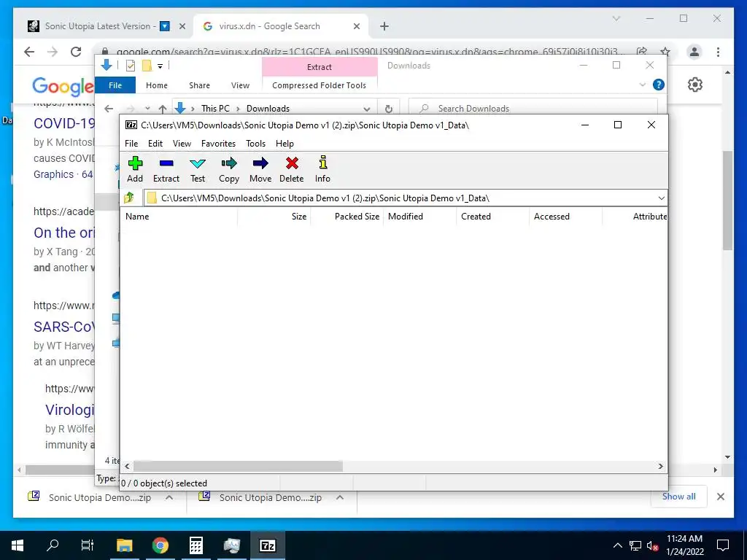Close the virus.x.dn Google Search tab
This screenshot has height=560, width=747.
(x=356, y=26)
